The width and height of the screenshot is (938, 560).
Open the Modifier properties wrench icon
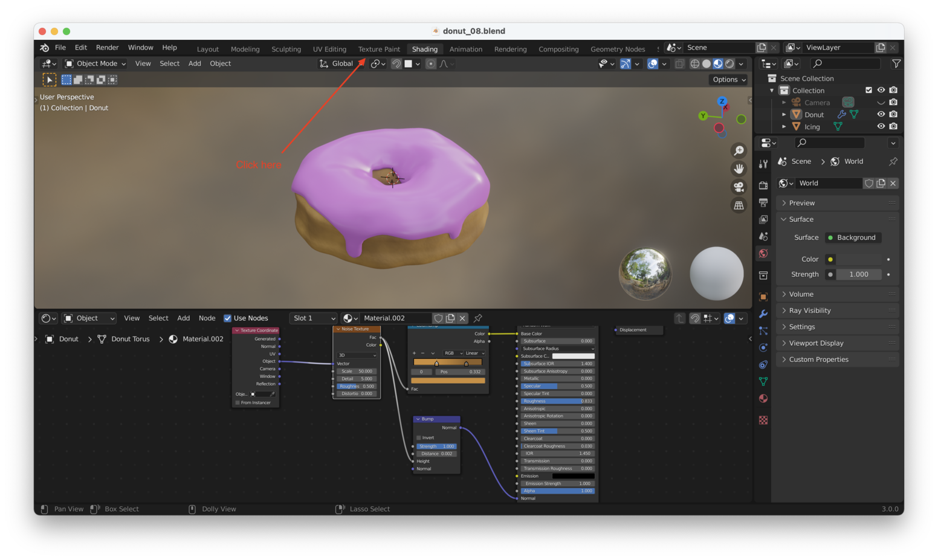[763, 314]
